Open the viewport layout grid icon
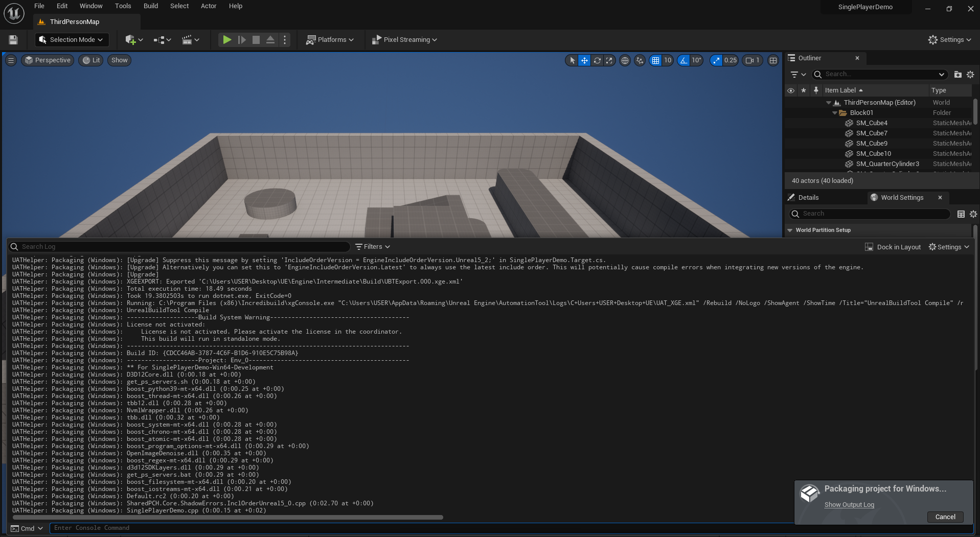Viewport: 980px width, 537px height. (x=773, y=60)
